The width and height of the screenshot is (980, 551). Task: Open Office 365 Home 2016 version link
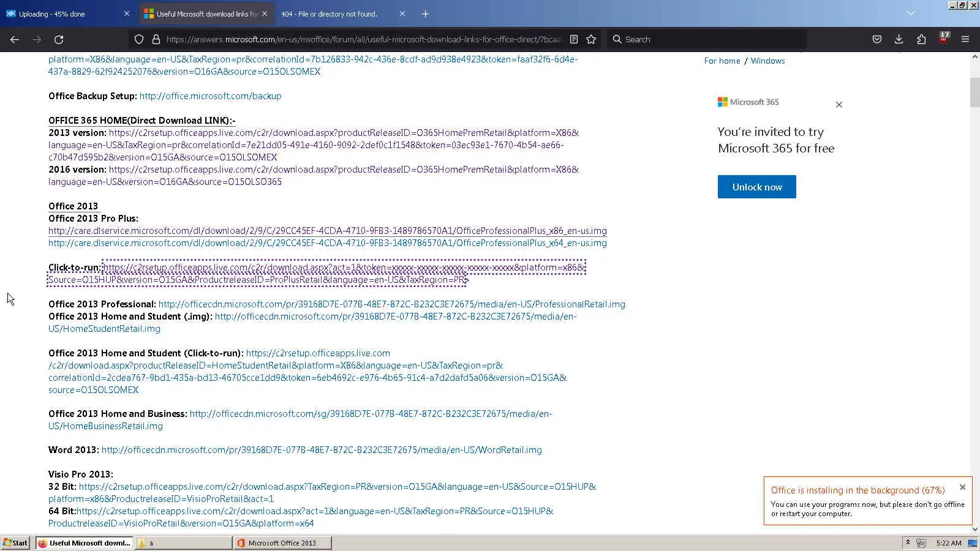[314, 176]
